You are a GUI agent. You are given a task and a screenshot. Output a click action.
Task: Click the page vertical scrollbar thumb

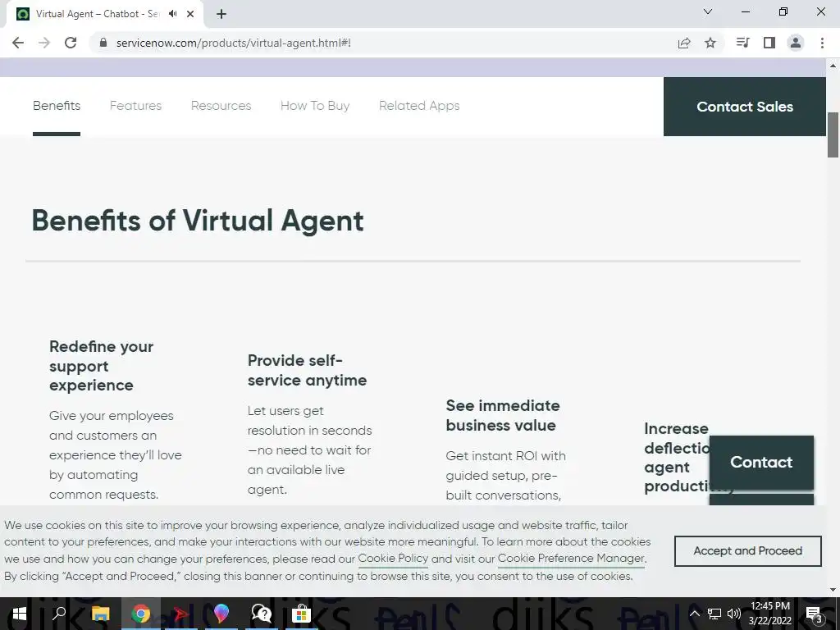point(833,135)
